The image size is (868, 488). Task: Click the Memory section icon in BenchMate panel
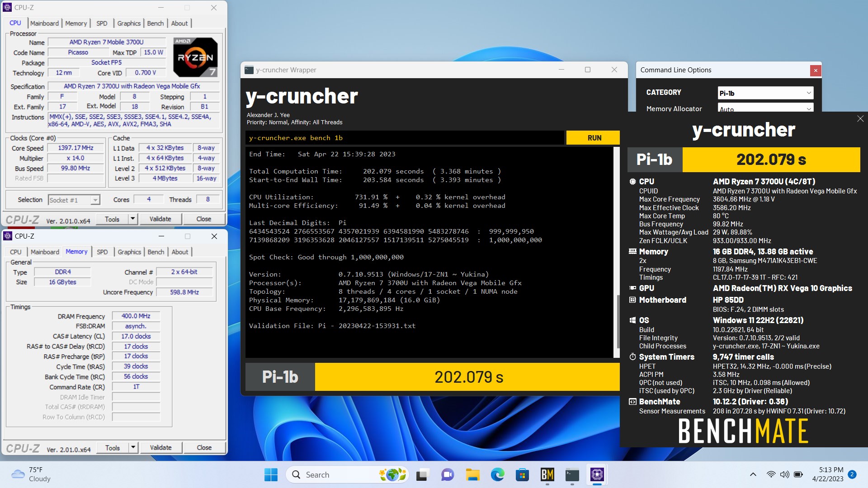coord(632,251)
